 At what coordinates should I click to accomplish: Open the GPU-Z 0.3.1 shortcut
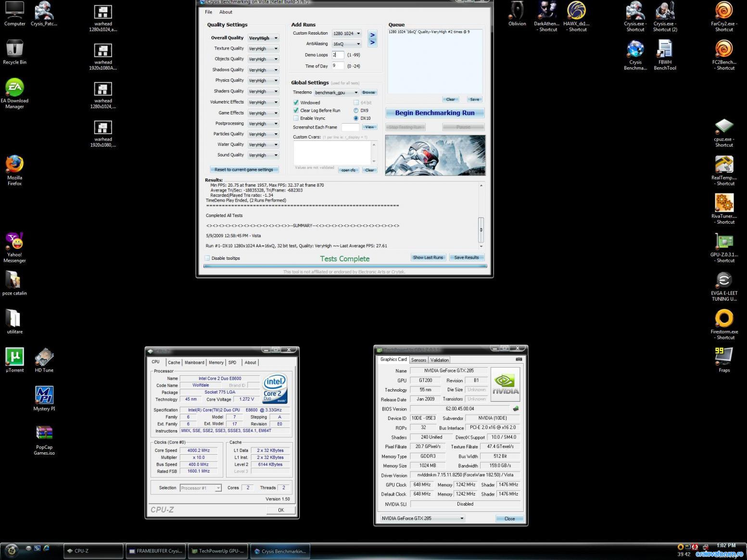click(724, 248)
